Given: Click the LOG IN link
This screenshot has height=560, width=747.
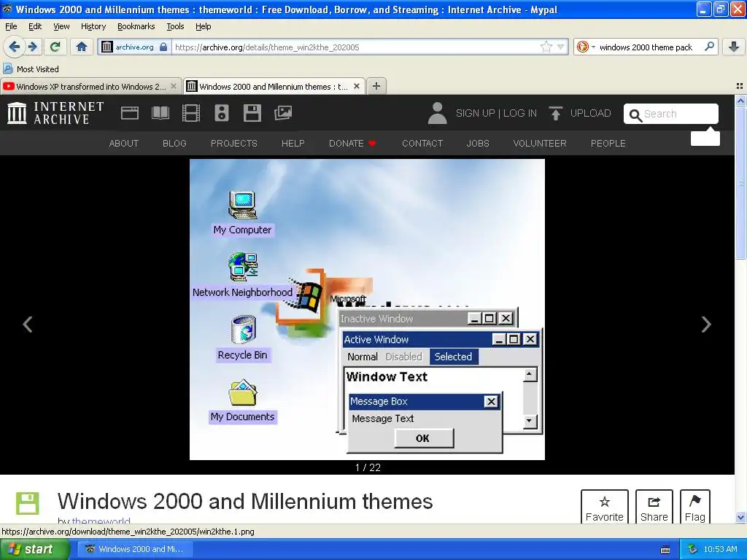Looking at the screenshot, I should [519, 113].
